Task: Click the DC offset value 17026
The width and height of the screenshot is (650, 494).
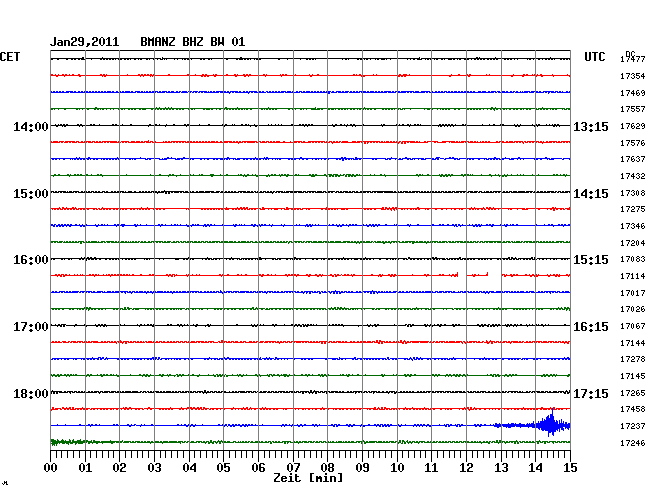Action: tap(633, 310)
